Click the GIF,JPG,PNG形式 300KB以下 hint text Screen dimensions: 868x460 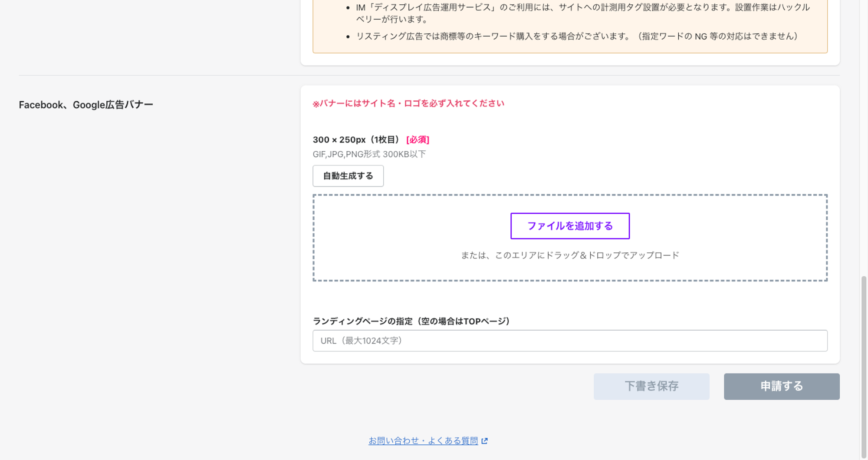369,154
